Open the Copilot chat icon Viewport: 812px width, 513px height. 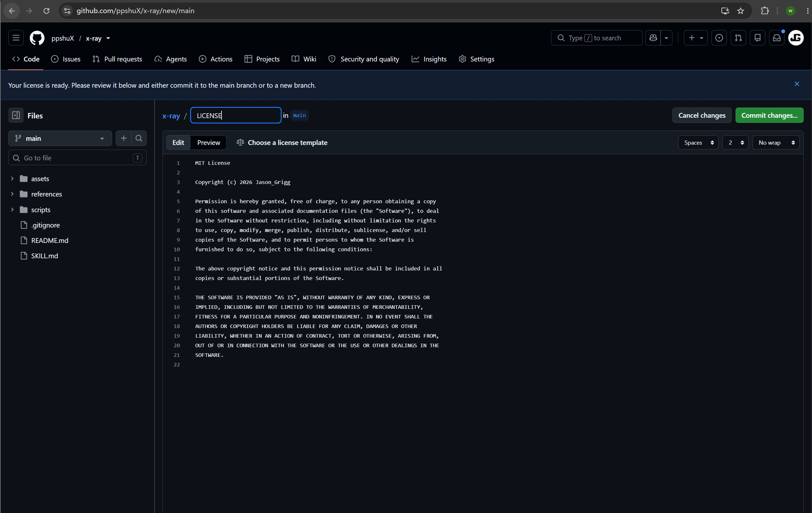coord(653,38)
